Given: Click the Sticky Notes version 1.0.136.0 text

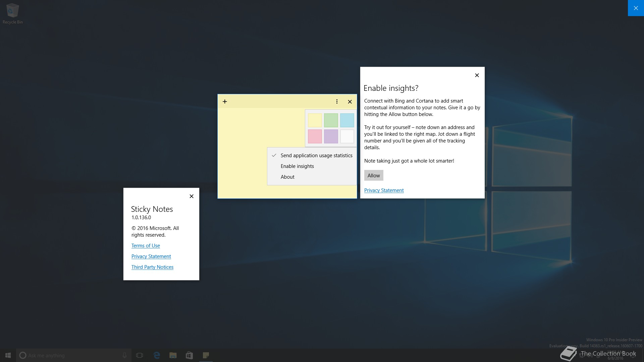Looking at the screenshot, I should coord(141,218).
